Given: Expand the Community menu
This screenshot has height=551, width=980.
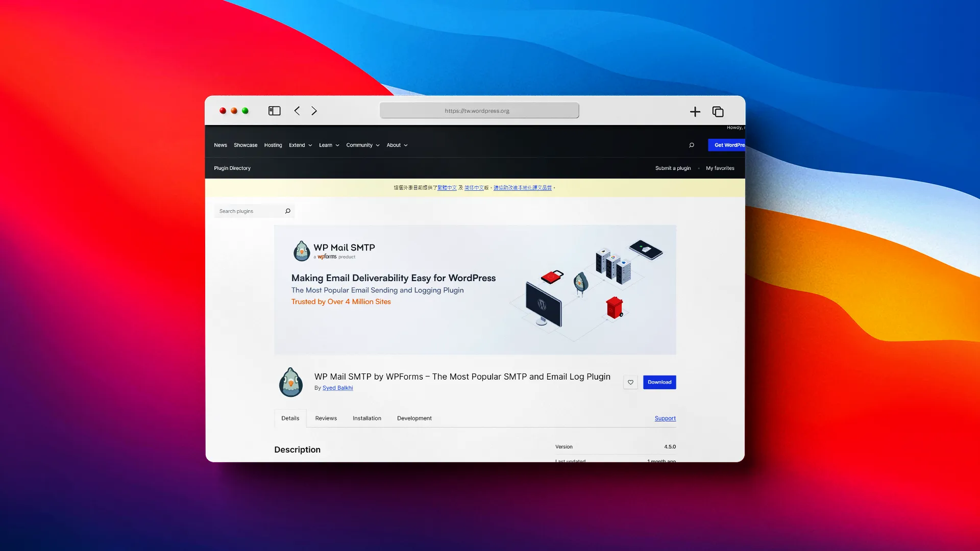Looking at the screenshot, I should (x=362, y=145).
